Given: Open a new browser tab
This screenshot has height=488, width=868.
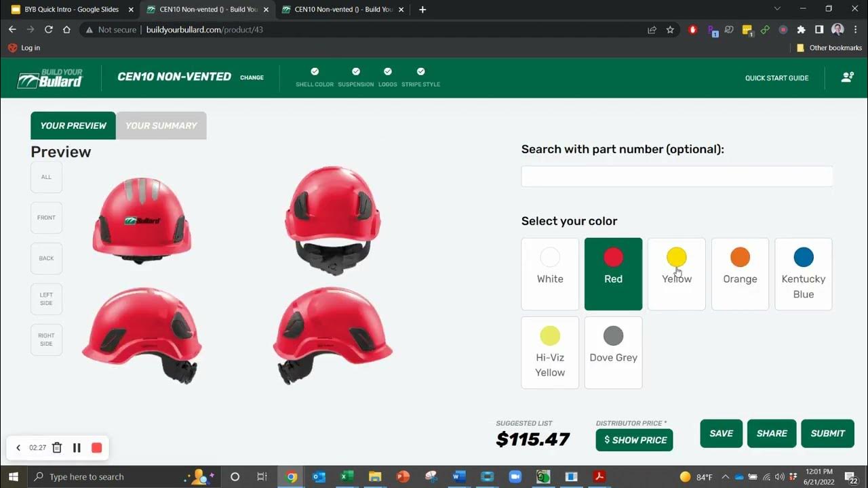Looking at the screenshot, I should [422, 9].
